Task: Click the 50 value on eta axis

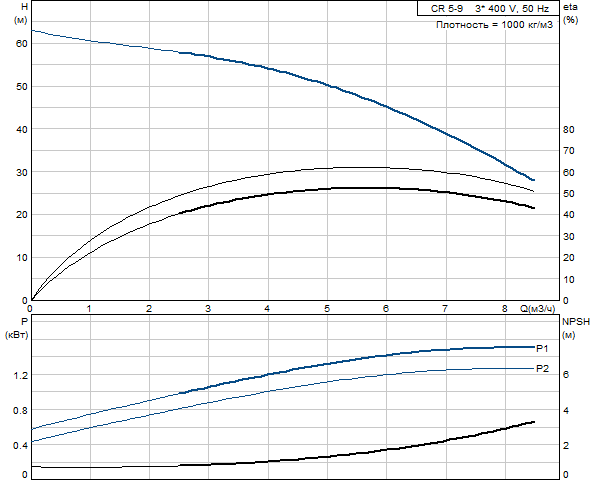Action: [x=569, y=193]
